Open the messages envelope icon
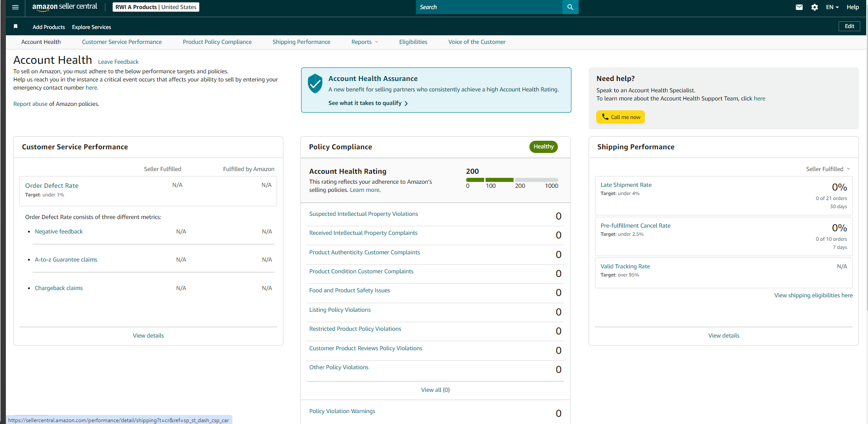This screenshot has height=424, width=868. [x=799, y=7]
